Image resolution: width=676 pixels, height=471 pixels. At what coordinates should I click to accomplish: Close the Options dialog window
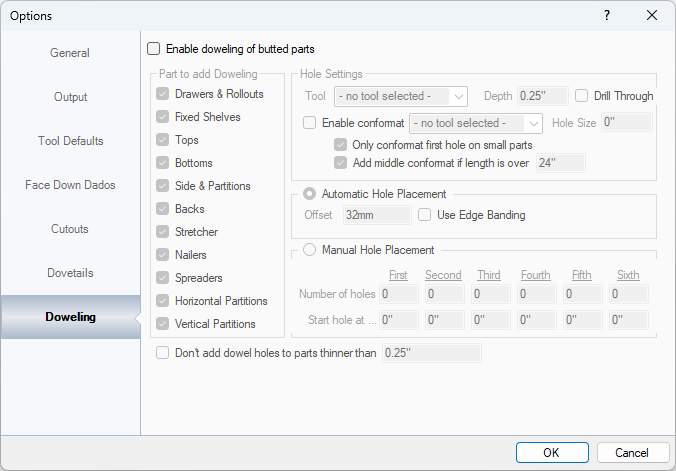coord(652,15)
